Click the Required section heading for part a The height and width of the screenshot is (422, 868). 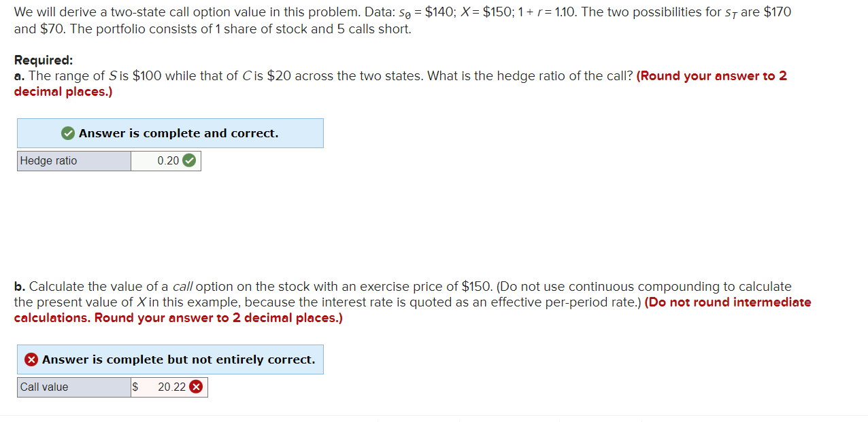(x=41, y=60)
